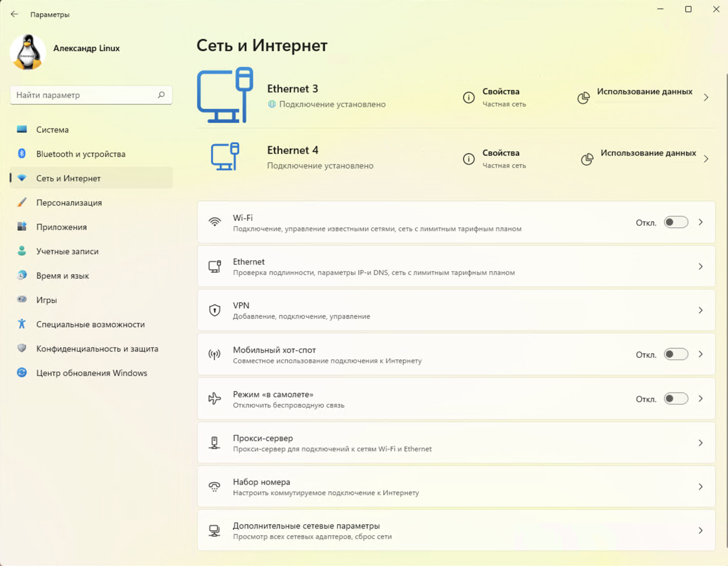Switch on Режим «в самолете» toggle
The height and width of the screenshot is (566, 728).
[x=676, y=399]
